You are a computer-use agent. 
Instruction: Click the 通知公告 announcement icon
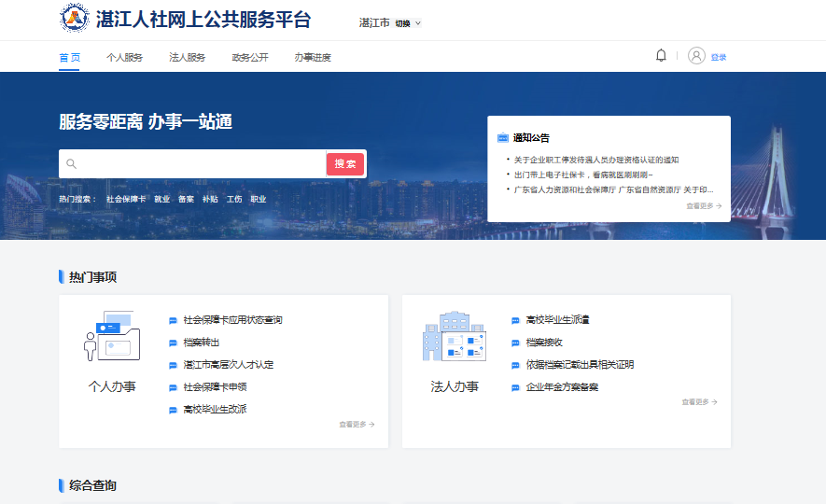pos(503,138)
